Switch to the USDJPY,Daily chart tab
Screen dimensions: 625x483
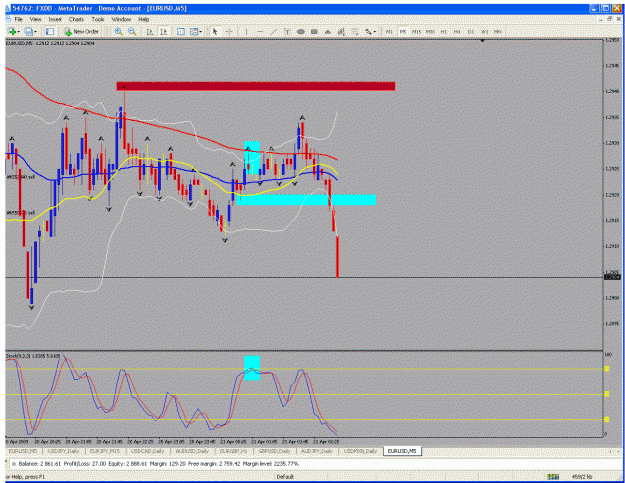63,451
